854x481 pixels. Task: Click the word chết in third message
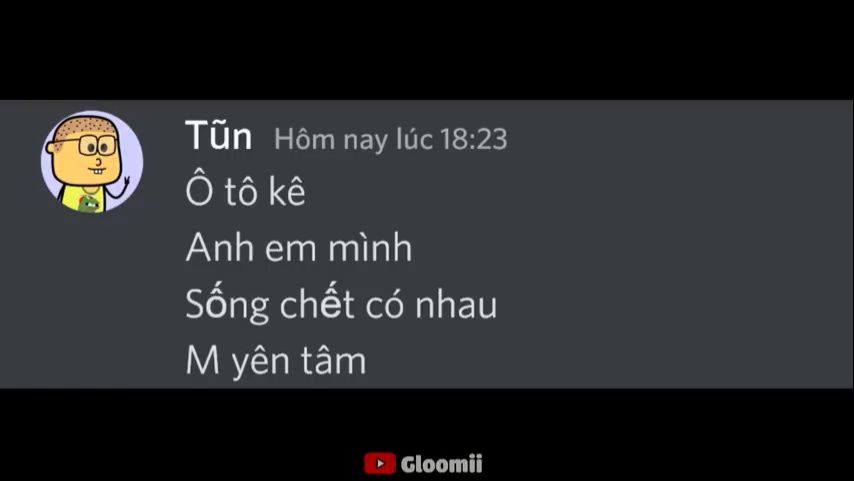317,303
